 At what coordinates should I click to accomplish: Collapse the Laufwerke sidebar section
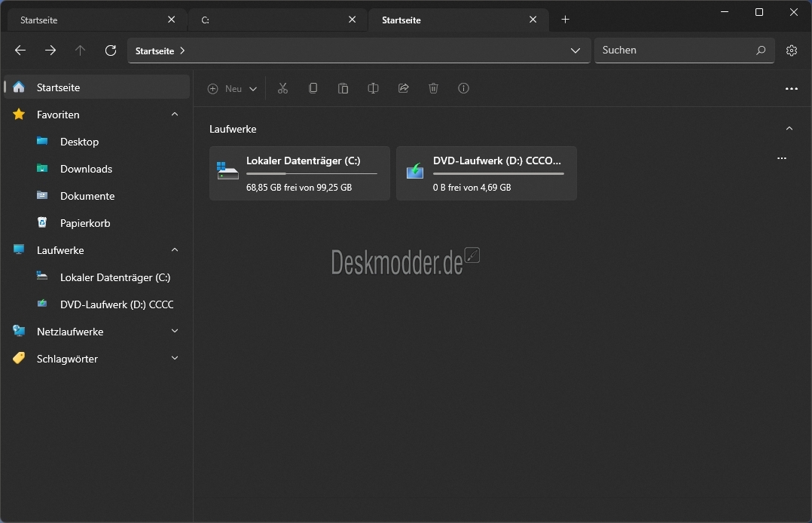point(175,250)
